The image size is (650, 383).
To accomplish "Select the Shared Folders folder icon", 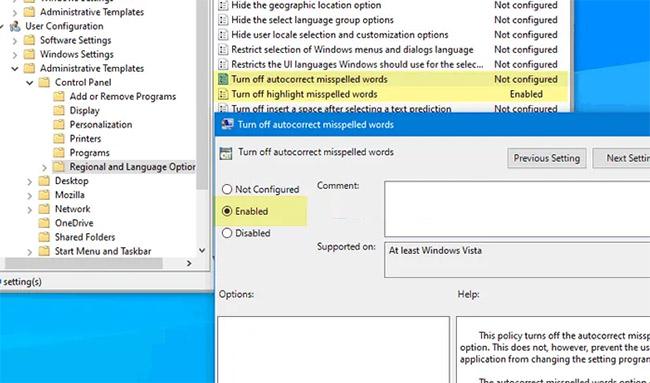I will coord(44,237).
